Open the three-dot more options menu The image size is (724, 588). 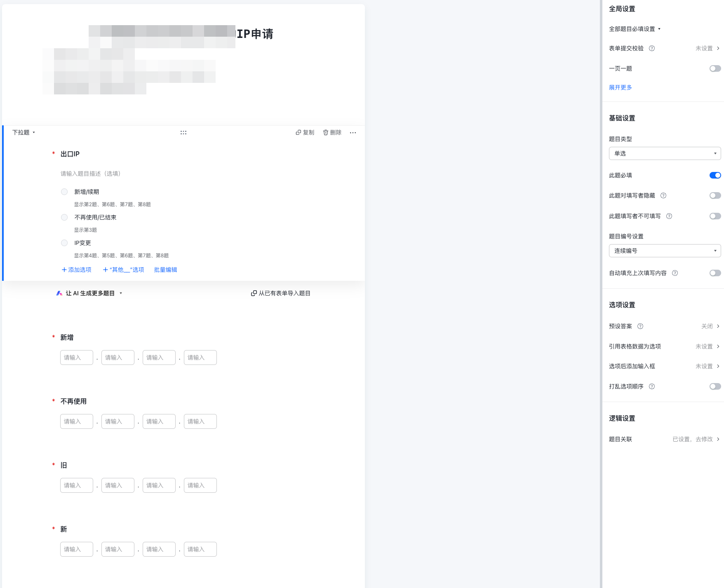(353, 133)
